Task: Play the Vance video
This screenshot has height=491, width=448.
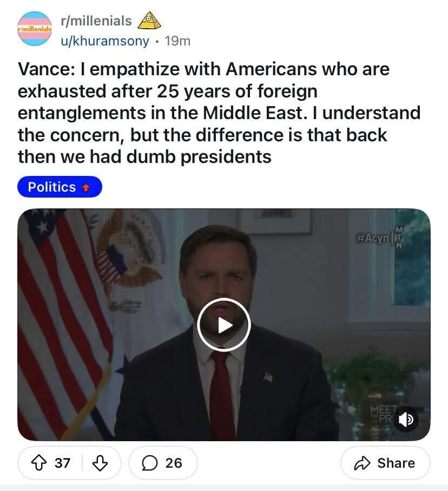Action: click(224, 325)
